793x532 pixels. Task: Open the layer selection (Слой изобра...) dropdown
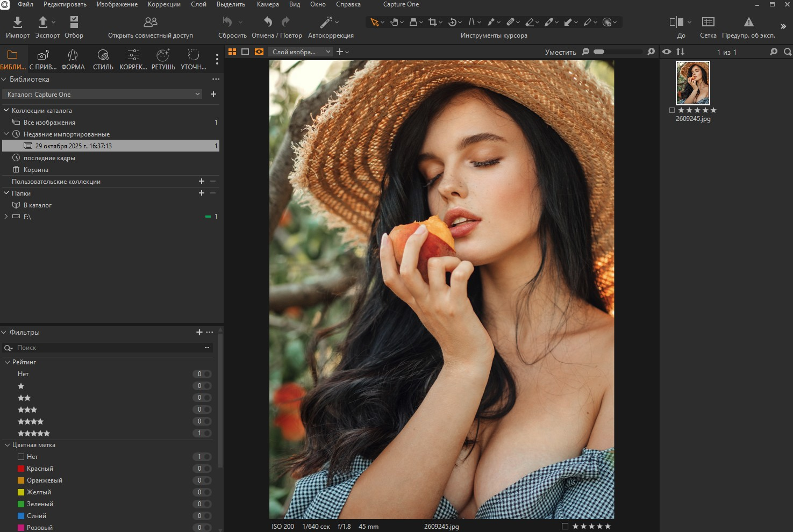(x=301, y=52)
